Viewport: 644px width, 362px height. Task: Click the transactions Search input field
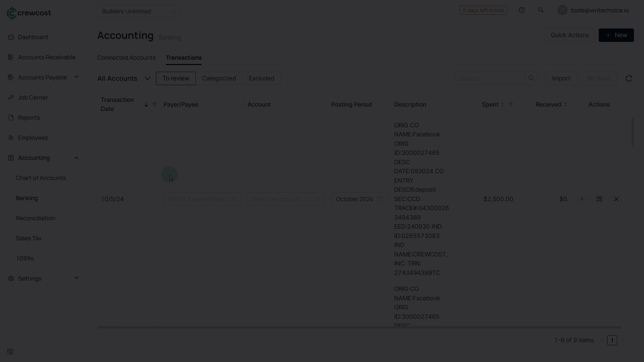tap(490, 78)
